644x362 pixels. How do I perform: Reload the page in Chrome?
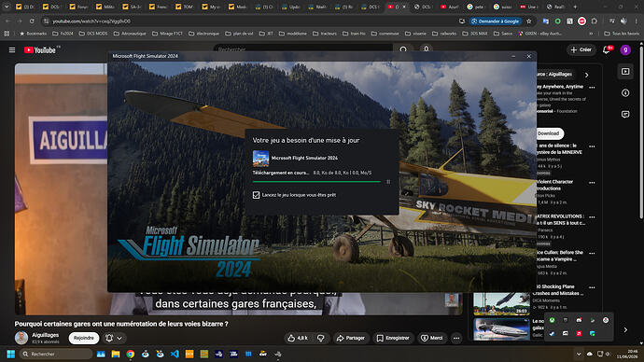pyautogui.click(x=32, y=21)
